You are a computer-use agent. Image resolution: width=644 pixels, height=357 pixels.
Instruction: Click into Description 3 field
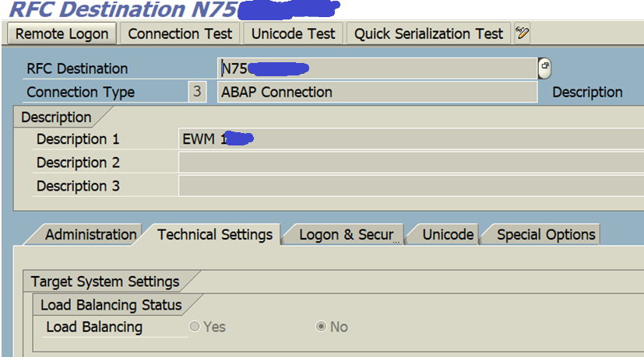coord(411,186)
